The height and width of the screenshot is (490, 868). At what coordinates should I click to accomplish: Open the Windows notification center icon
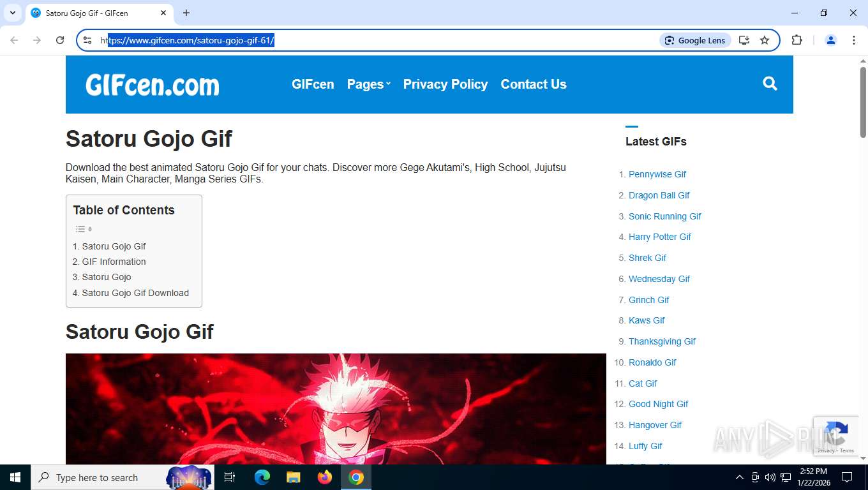click(x=847, y=477)
